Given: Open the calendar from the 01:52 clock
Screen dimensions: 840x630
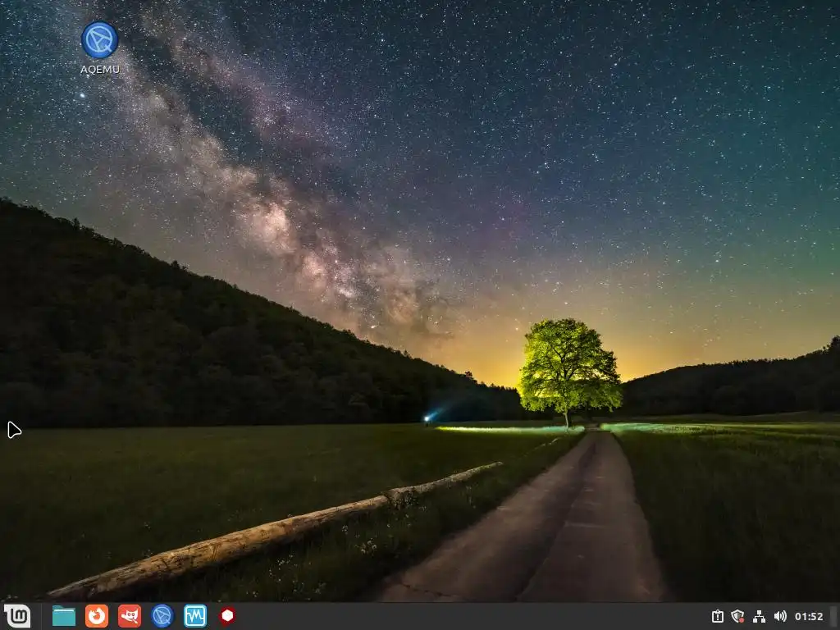Looking at the screenshot, I should coord(808,617).
